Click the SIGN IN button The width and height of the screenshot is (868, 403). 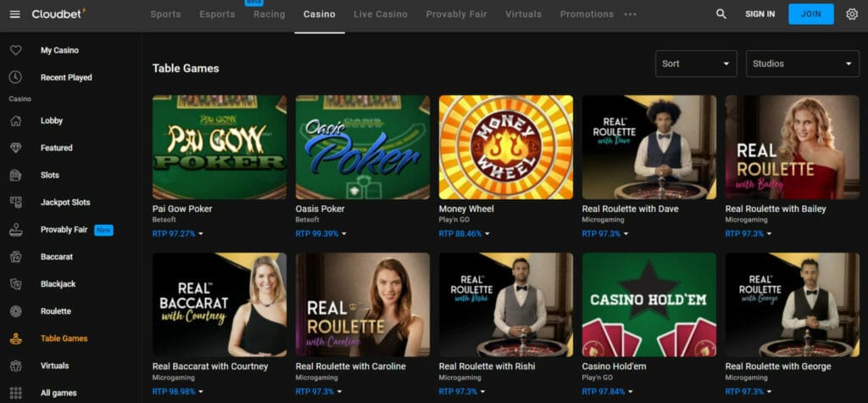coord(760,14)
